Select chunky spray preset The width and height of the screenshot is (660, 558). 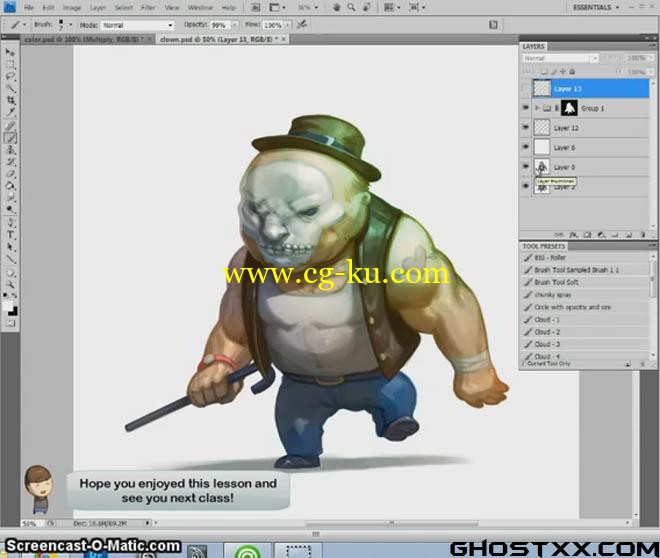tap(585, 295)
